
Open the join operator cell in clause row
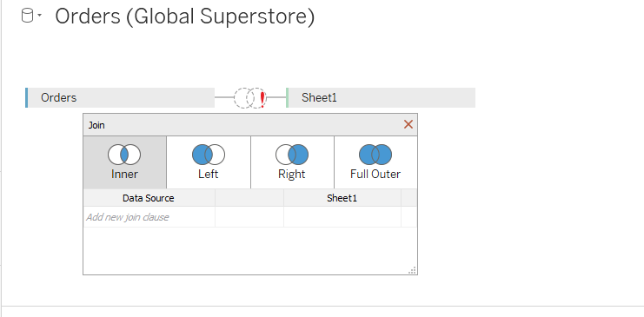(249, 217)
